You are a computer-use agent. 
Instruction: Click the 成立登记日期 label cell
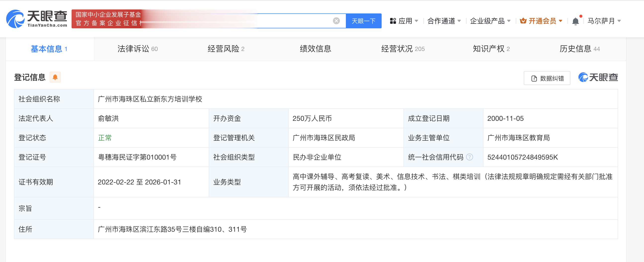click(443, 118)
